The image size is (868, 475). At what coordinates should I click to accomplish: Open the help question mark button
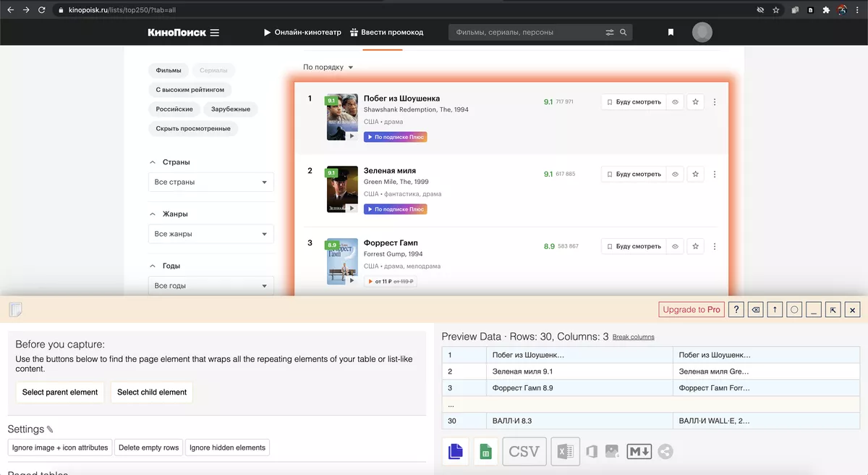tap(736, 309)
